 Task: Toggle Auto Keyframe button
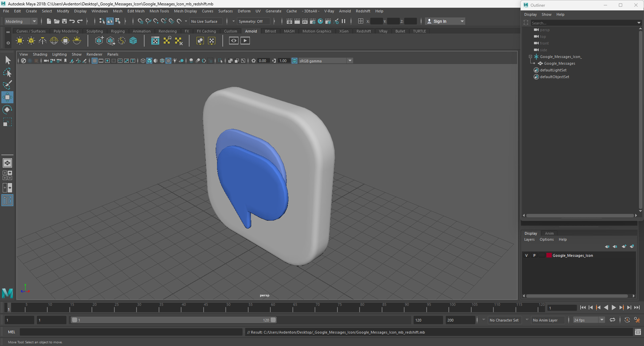627,320
